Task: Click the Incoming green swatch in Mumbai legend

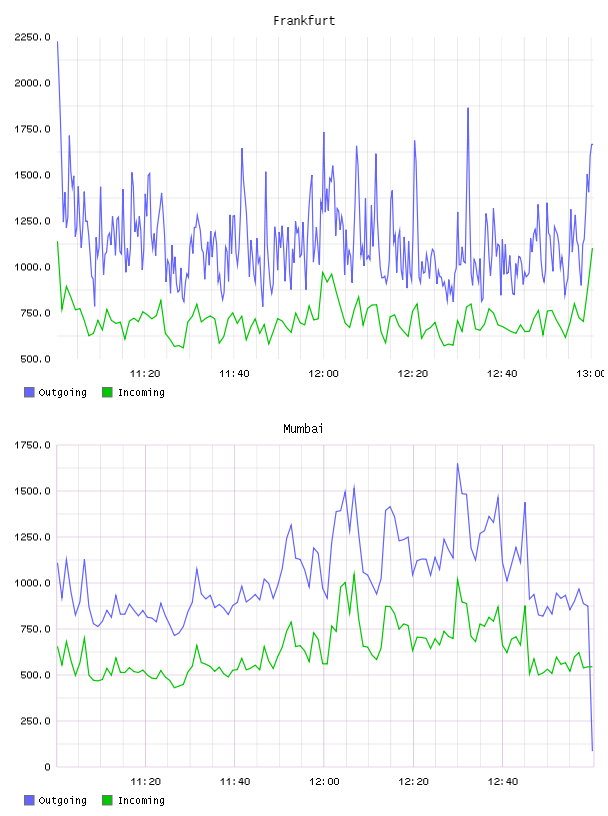Action: [x=107, y=800]
